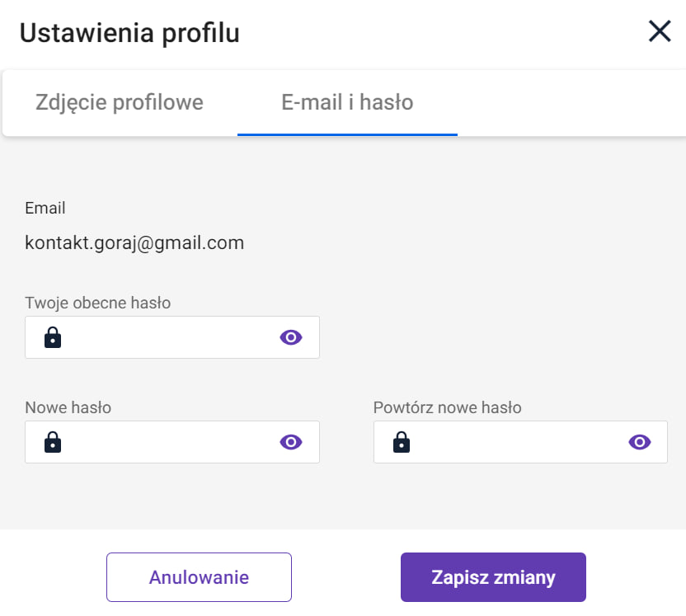Click the kontakt.goraj@gmail.com address text
Viewport: 686px width, 616px height.
pos(134,242)
